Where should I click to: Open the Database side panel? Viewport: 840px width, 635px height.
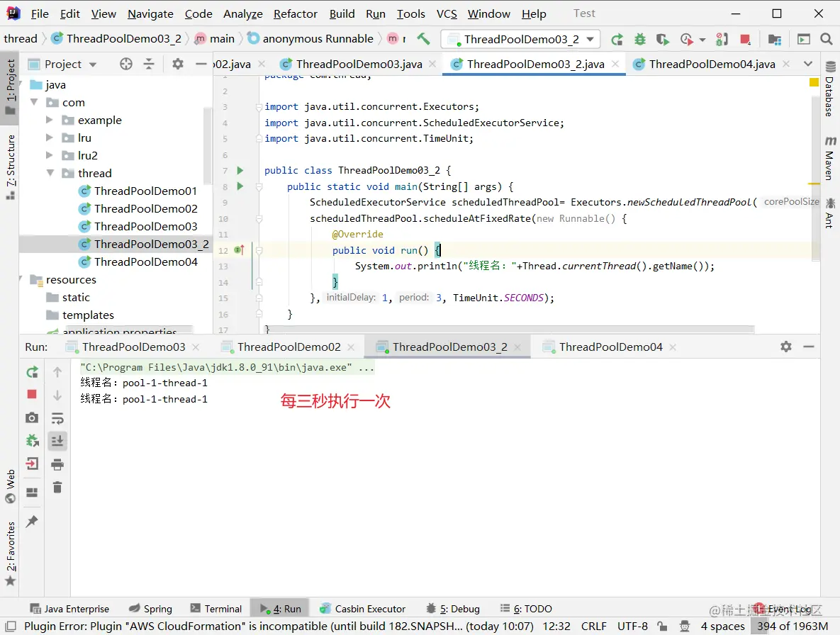click(x=830, y=89)
